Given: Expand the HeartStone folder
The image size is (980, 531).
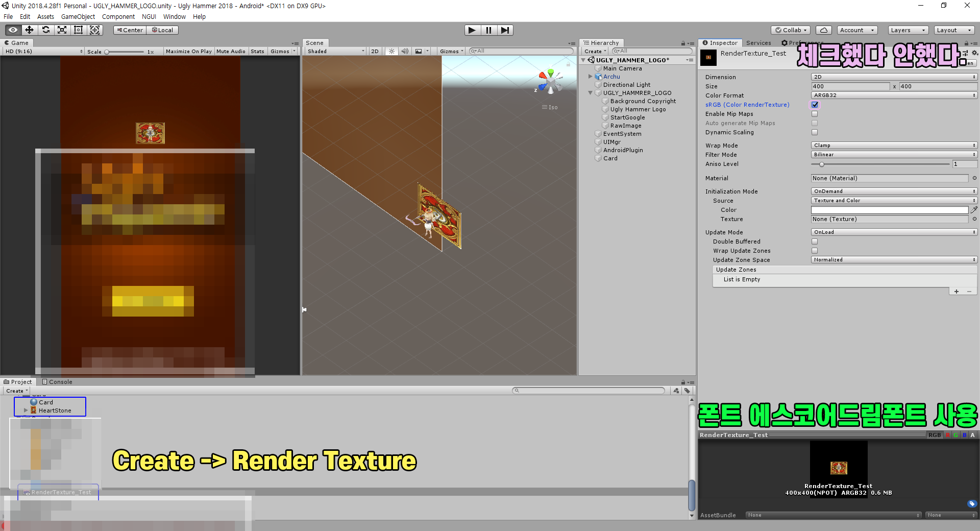Looking at the screenshot, I should [x=26, y=411].
